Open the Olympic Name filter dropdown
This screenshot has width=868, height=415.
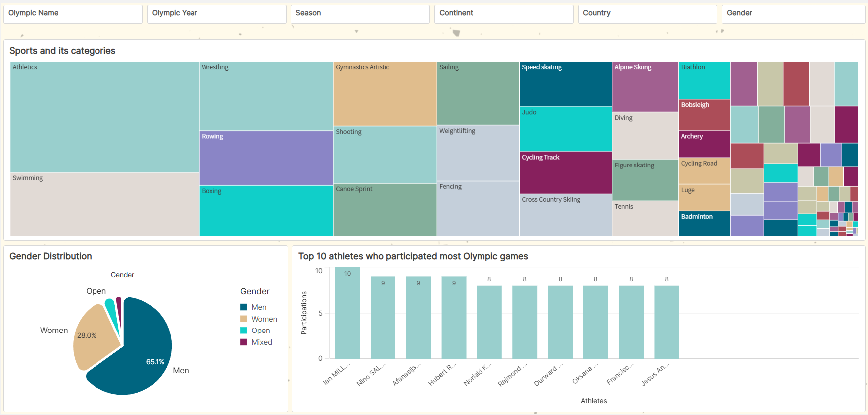click(x=73, y=13)
